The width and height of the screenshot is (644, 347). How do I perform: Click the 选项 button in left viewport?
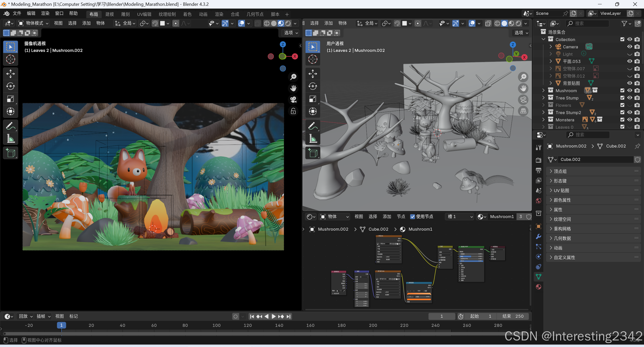(291, 33)
